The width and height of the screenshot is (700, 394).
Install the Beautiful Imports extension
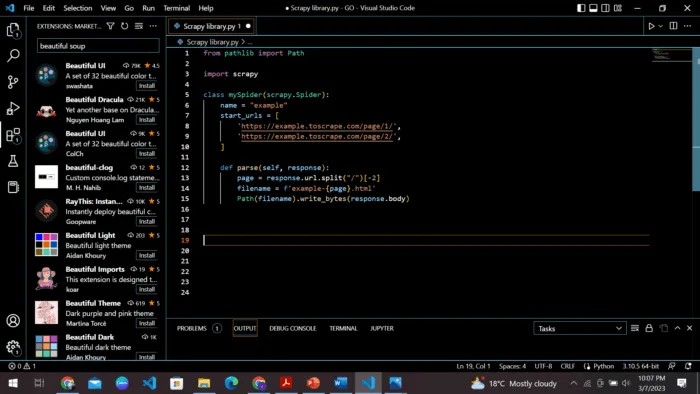pyautogui.click(x=146, y=289)
